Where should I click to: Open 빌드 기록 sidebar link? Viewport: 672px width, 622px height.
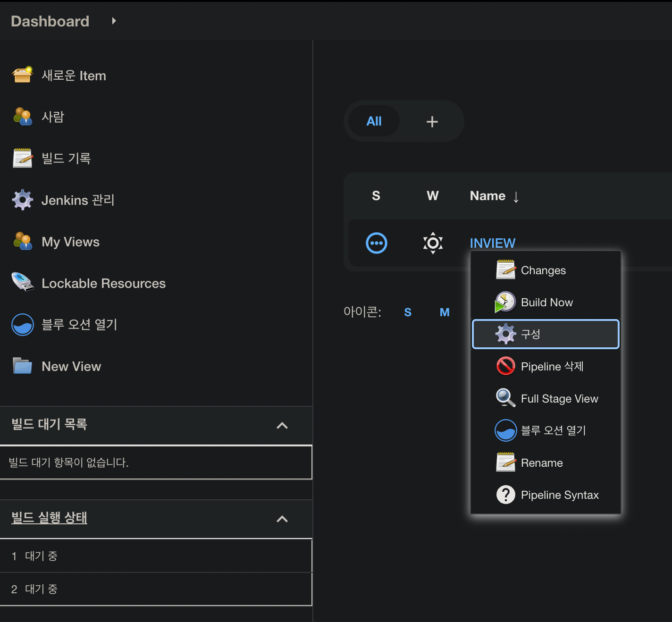point(66,159)
